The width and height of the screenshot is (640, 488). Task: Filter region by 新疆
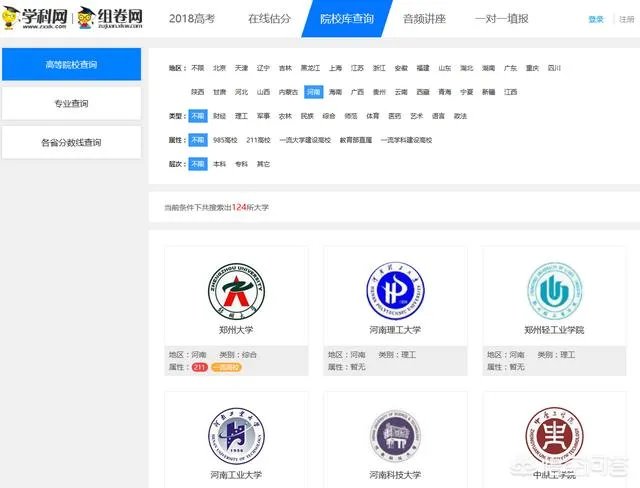point(489,92)
